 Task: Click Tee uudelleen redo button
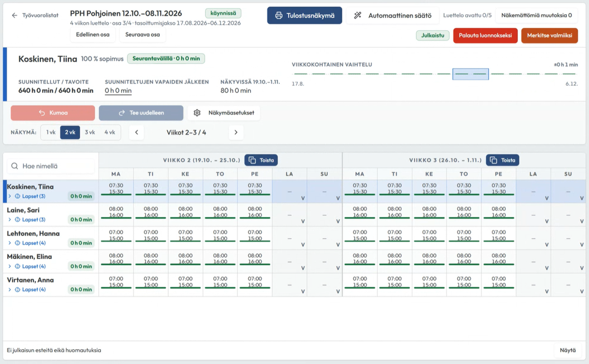[141, 113]
